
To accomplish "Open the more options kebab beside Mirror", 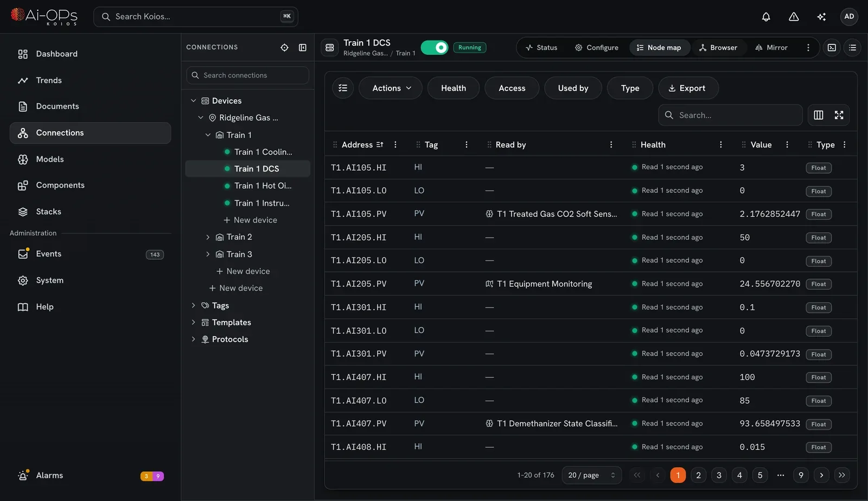I will 808,48.
